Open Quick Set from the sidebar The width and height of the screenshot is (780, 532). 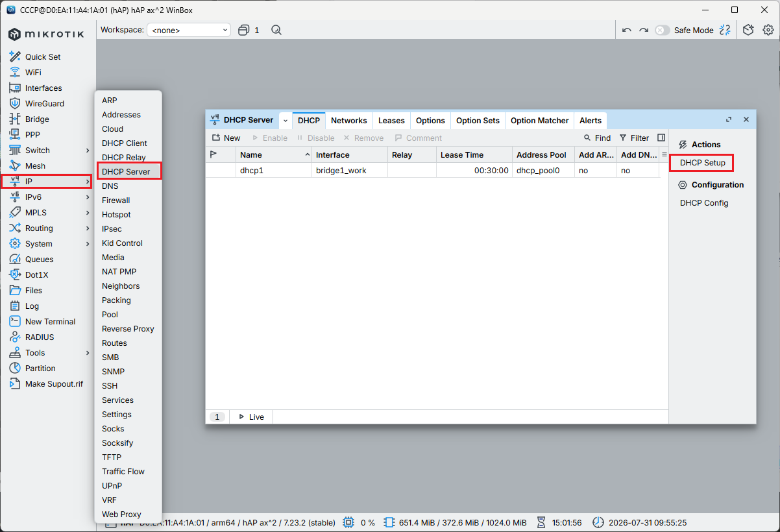43,57
